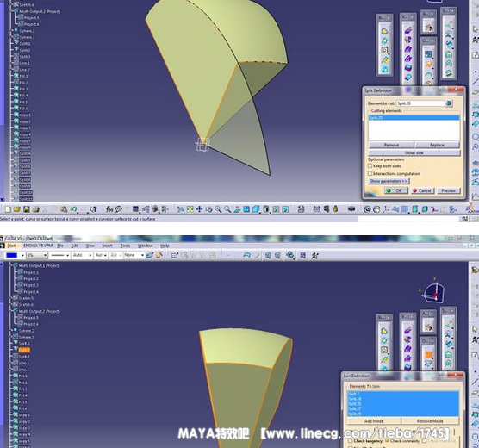
Task: Open the Insert menu
Action: tap(107, 246)
